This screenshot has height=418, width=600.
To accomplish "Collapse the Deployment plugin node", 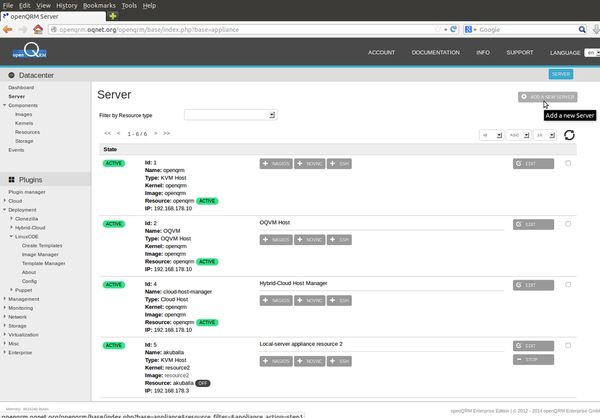I will click(x=5, y=210).
